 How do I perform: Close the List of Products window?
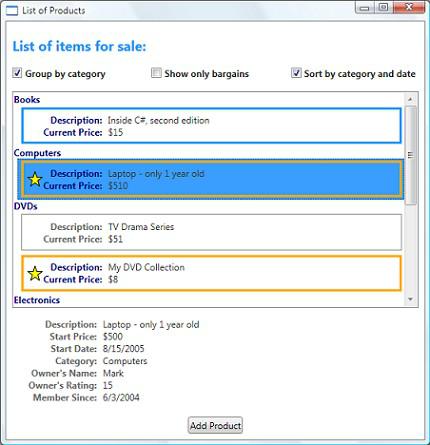[409, 8]
